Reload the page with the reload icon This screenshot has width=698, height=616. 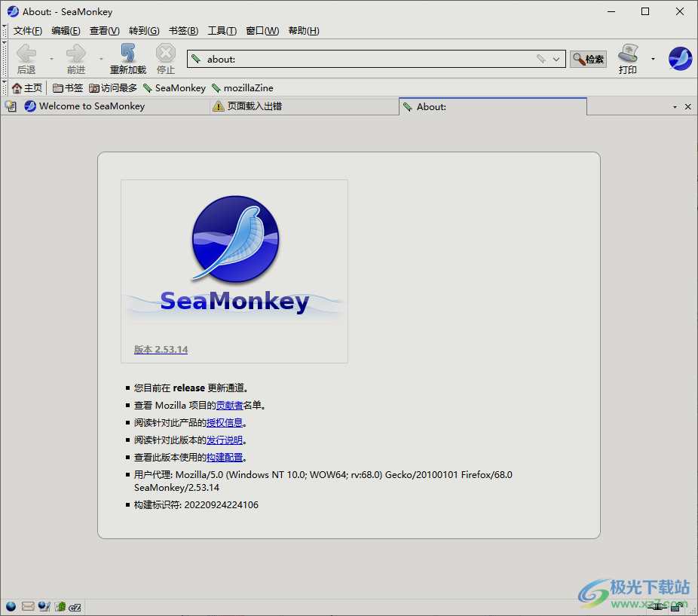point(127,54)
